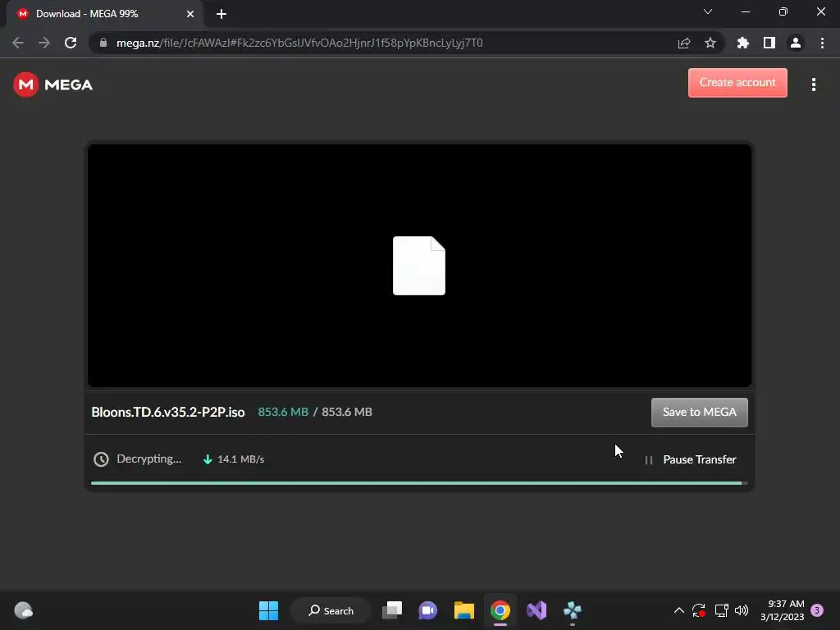The height and width of the screenshot is (630, 840).
Task: Click Save to MEGA button
Action: tap(699, 412)
